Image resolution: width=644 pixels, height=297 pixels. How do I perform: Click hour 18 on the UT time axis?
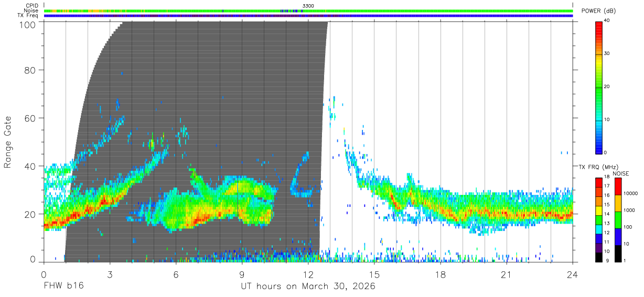(x=441, y=274)
